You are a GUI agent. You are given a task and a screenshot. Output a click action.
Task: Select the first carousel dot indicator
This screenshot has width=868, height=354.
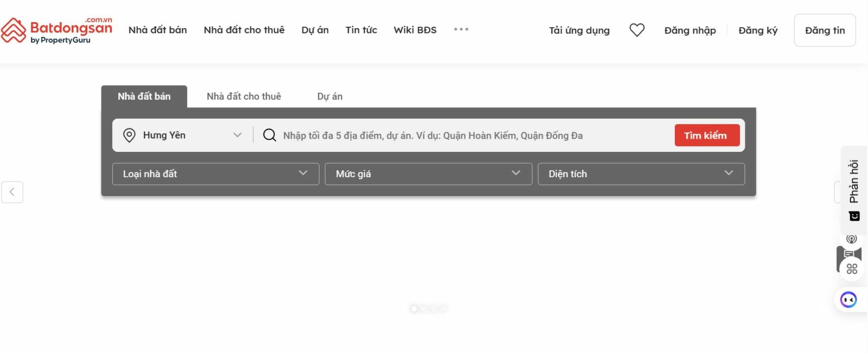414,308
